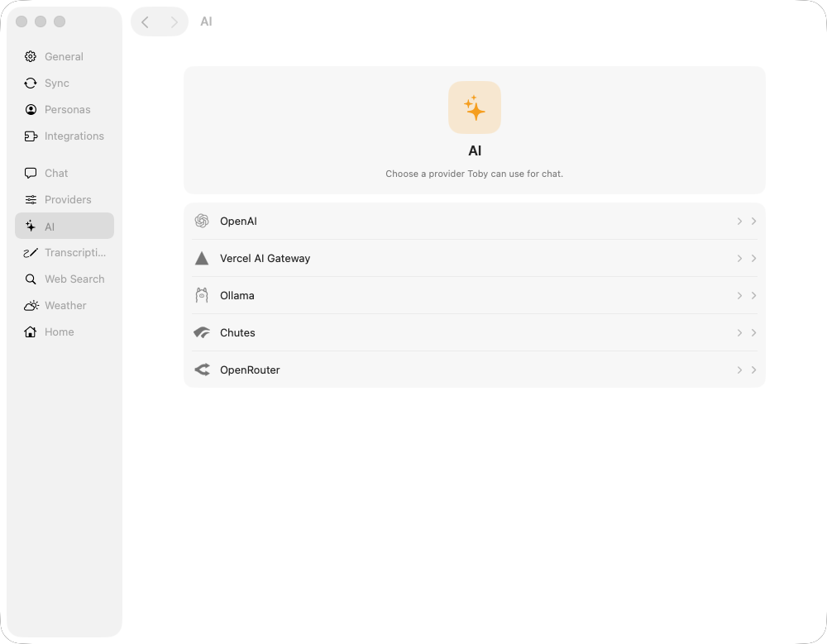
Task: Click the Home house icon
Action: pos(31,332)
